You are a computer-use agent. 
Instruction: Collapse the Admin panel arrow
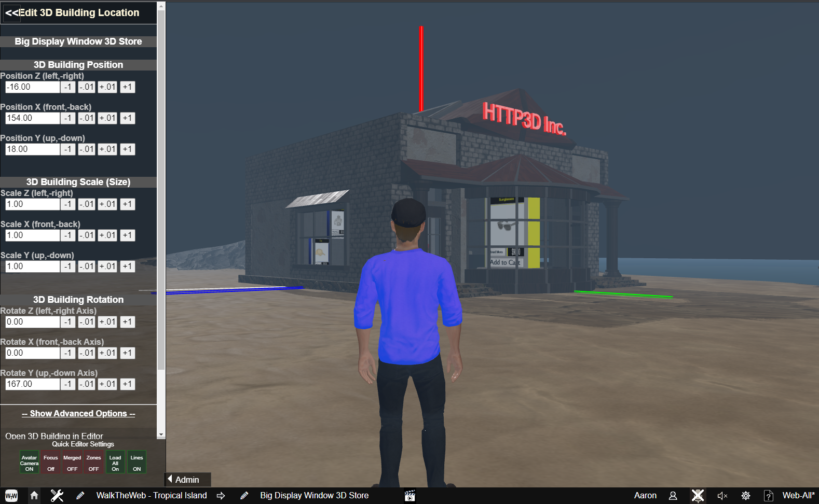click(x=170, y=479)
